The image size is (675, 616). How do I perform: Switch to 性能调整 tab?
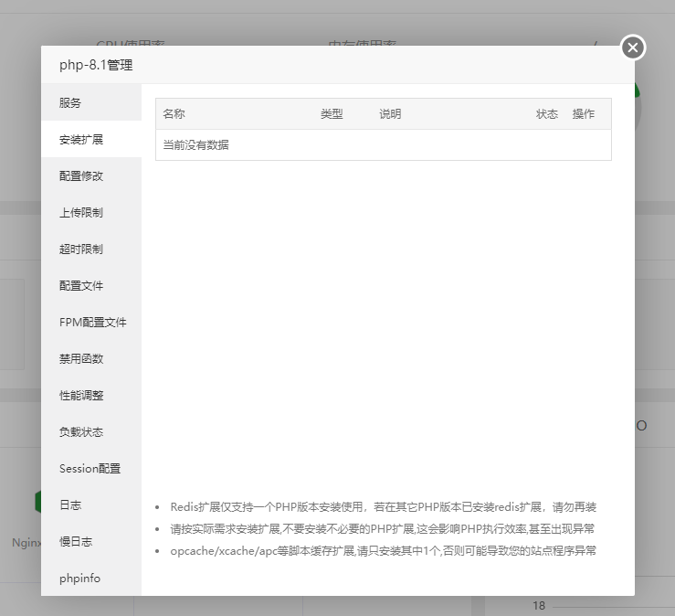pos(91,395)
